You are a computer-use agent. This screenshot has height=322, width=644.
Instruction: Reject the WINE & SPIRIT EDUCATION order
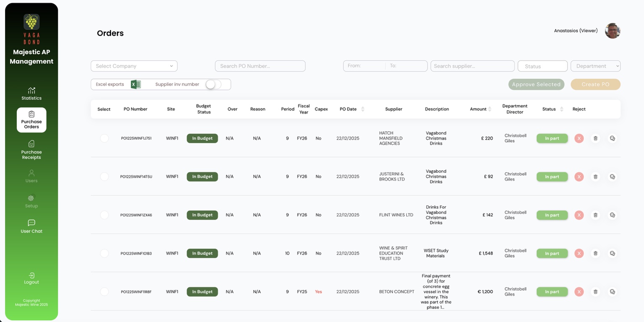[579, 253]
